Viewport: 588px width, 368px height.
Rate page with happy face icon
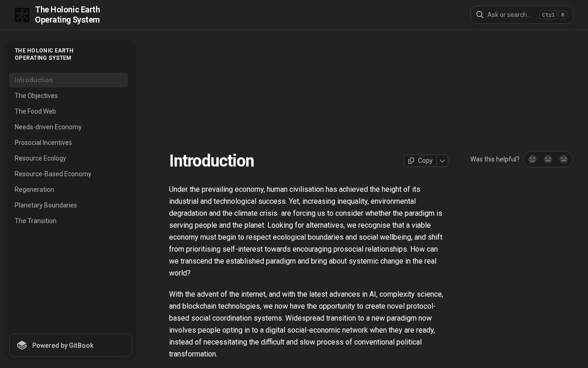tap(532, 159)
